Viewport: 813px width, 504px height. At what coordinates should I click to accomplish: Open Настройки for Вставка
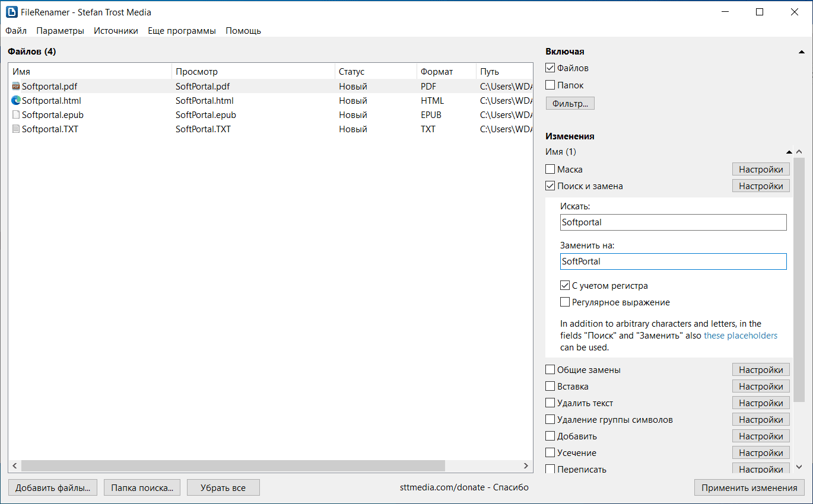[761, 387]
